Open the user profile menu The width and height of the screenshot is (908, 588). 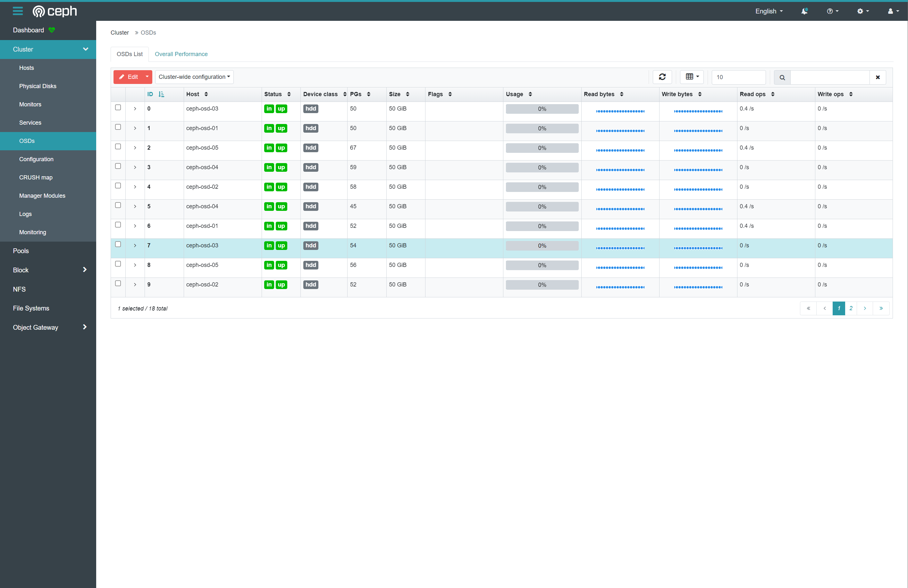pos(893,11)
